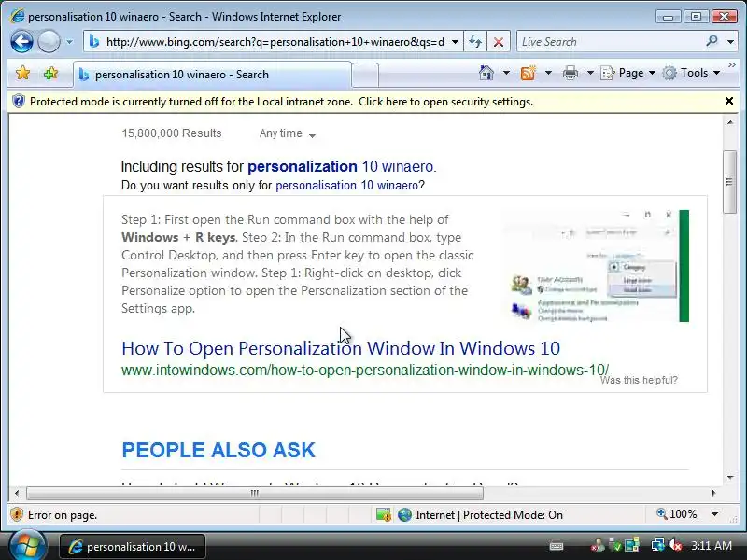Image resolution: width=747 pixels, height=560 pixels.
Task: Open the Tools menu
Action: [x=691, y=73]
